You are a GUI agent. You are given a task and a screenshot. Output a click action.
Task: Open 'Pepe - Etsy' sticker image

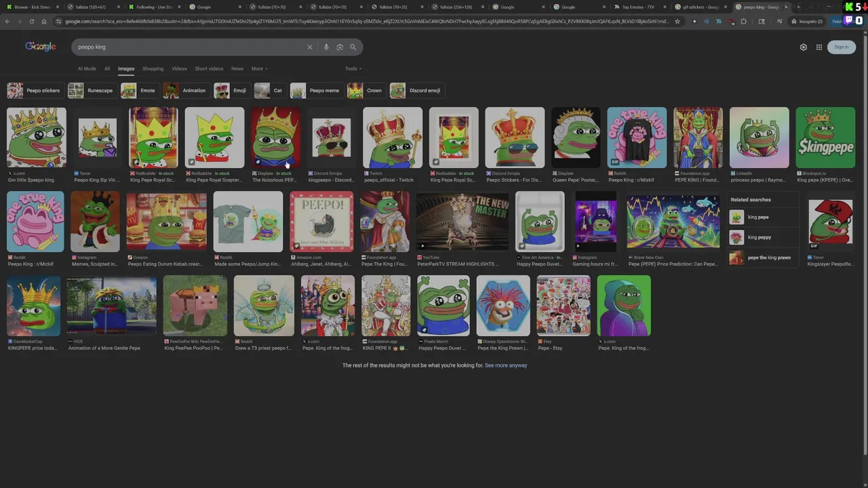point(564,306)
